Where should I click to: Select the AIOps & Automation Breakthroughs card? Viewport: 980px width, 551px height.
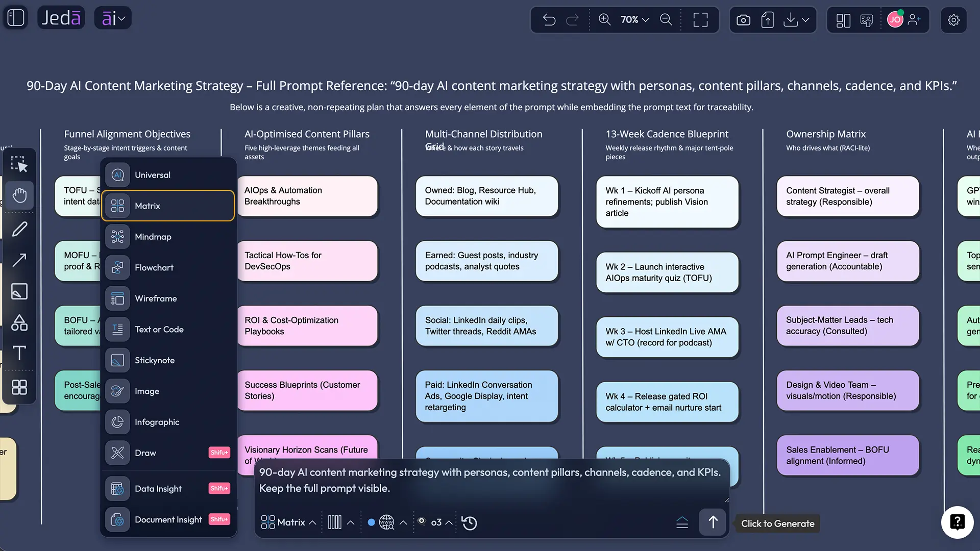307,196
